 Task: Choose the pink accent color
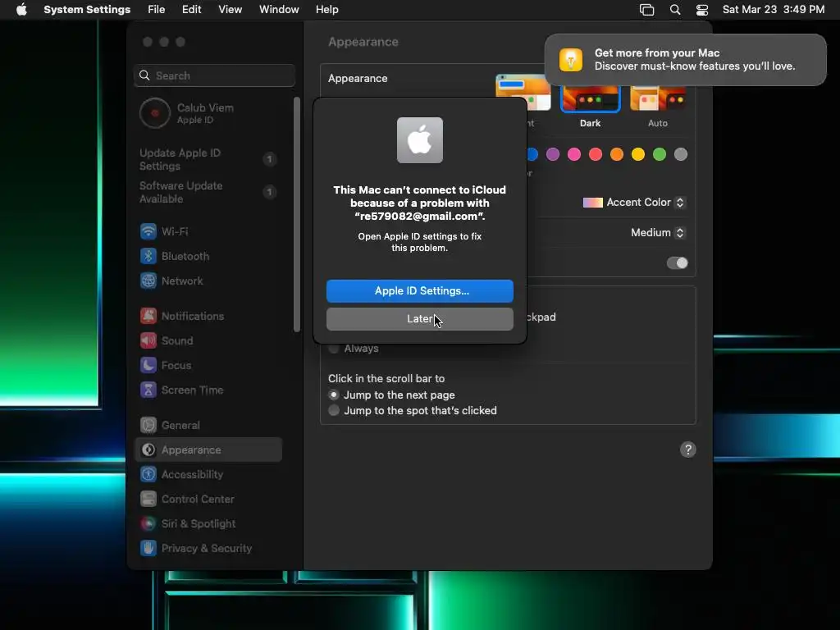[573, 154]
